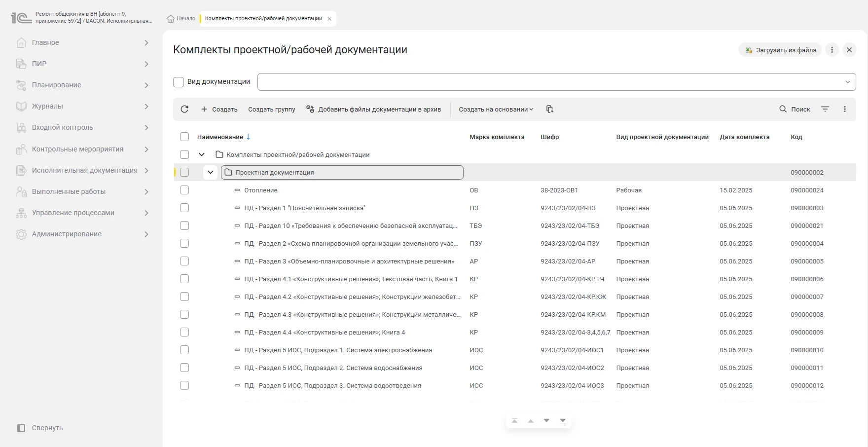Click the copy document icon in toolbar
The height and width of the screenshot is (447, 868).
[x=550, y=109]
